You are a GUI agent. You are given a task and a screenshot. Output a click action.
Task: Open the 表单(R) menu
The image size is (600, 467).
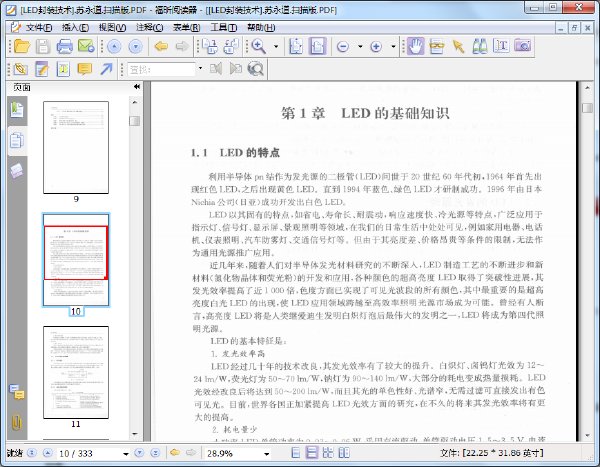(x=187, y=28)
